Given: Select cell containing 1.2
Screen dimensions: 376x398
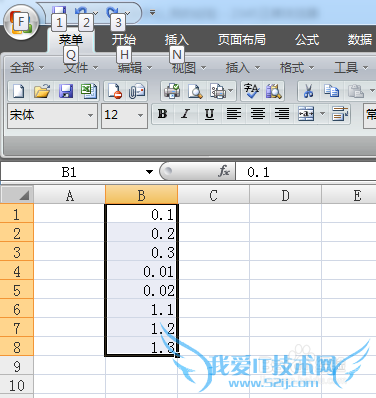Looking at the screenshot, I should click(x=142, y=328).
